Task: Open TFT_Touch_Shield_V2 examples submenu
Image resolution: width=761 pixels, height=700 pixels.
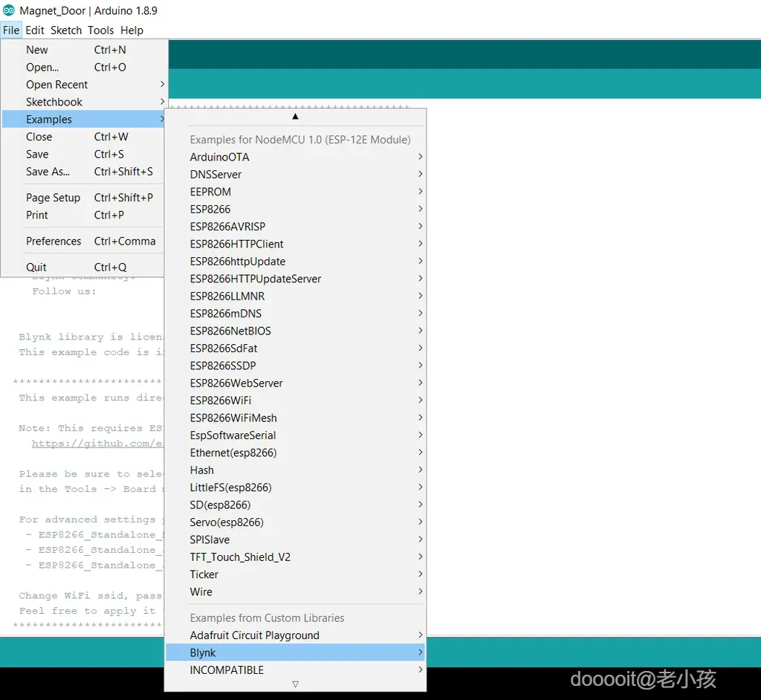Action: (295, 557)
